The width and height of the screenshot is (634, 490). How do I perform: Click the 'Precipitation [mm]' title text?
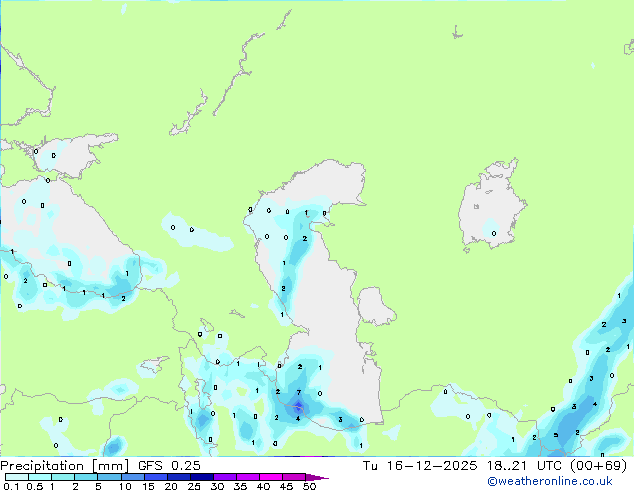tap(64, 466)
